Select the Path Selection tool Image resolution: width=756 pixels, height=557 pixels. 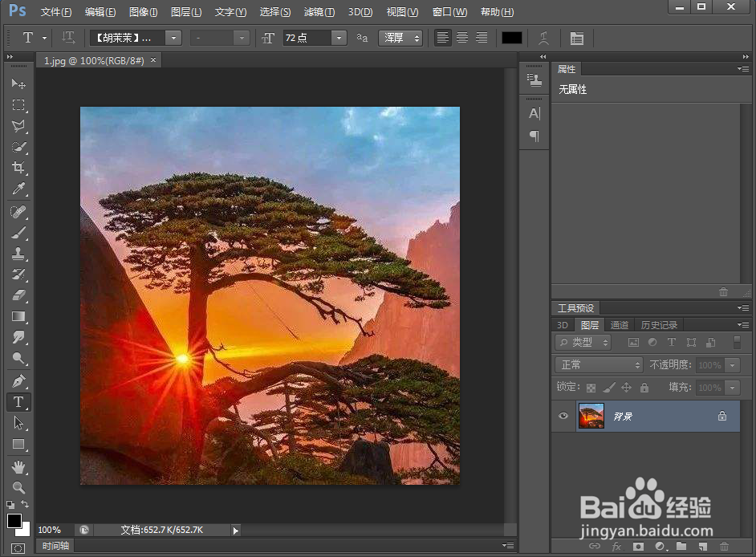tap(18, 424)
